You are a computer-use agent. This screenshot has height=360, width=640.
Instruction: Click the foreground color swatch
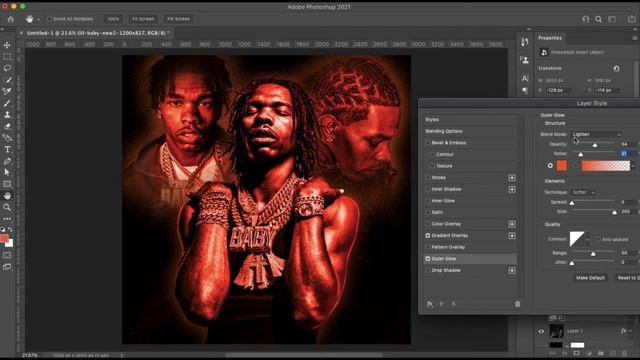(4, 239)
